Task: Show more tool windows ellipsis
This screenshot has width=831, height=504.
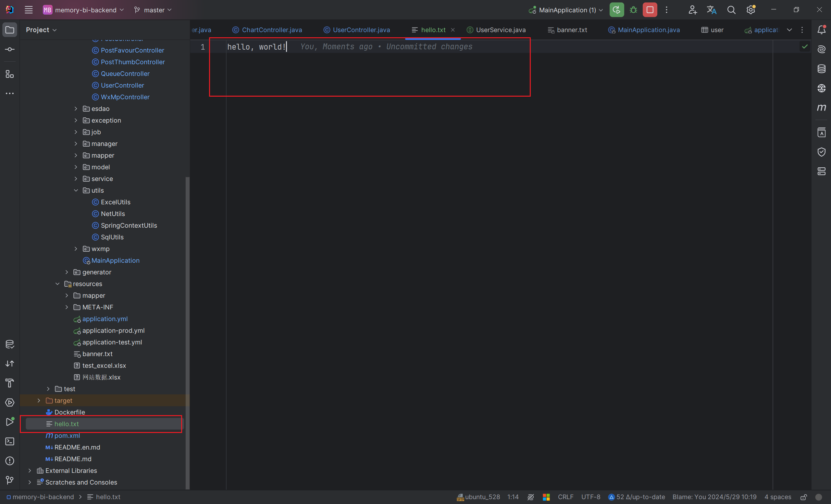Action: click(x=10, y=93)
